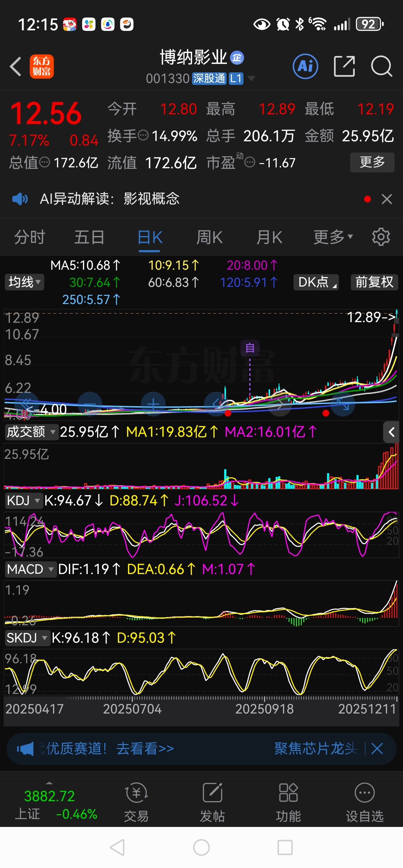Tap the share icon in header
The height and width of the screenshot is (868, 403).
[x=345, y=67]
